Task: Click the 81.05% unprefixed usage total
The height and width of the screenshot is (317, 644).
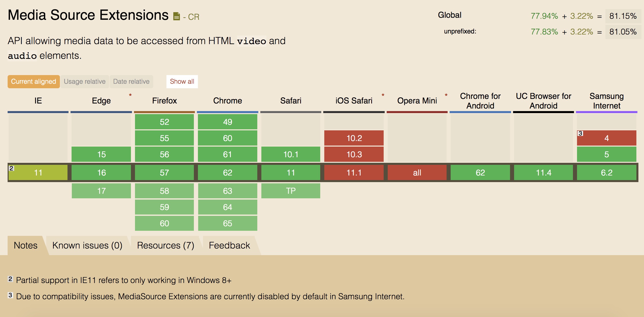Action: point(623,32)
